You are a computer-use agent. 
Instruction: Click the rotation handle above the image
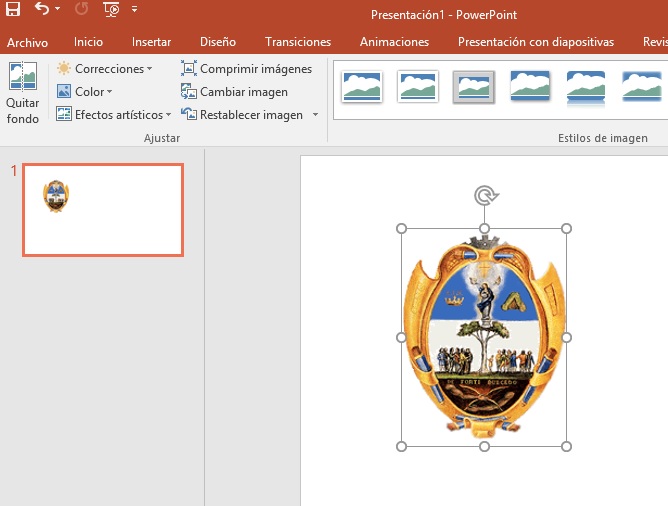coord(484,195)
